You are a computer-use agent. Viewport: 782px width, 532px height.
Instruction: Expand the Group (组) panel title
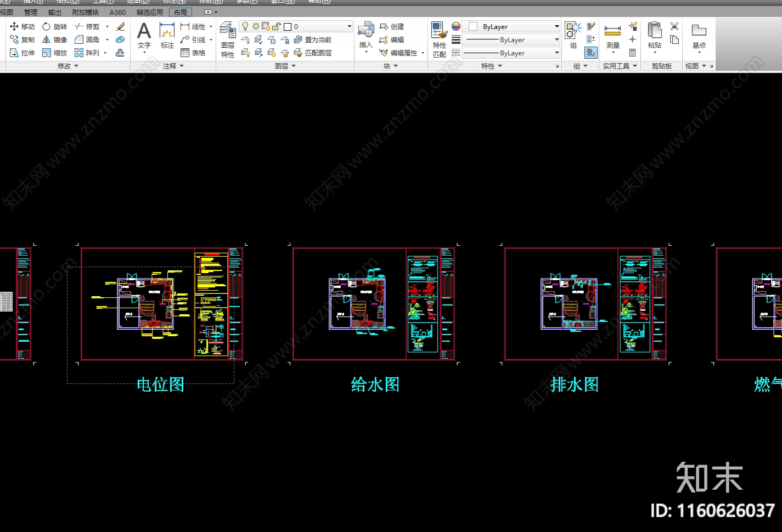[x=580, y=66]
